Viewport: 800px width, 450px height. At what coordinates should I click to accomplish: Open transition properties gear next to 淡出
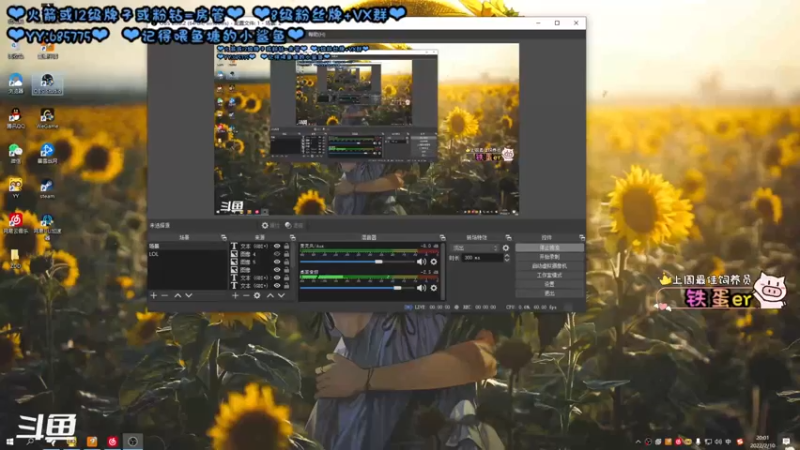[x=506, y=248]
